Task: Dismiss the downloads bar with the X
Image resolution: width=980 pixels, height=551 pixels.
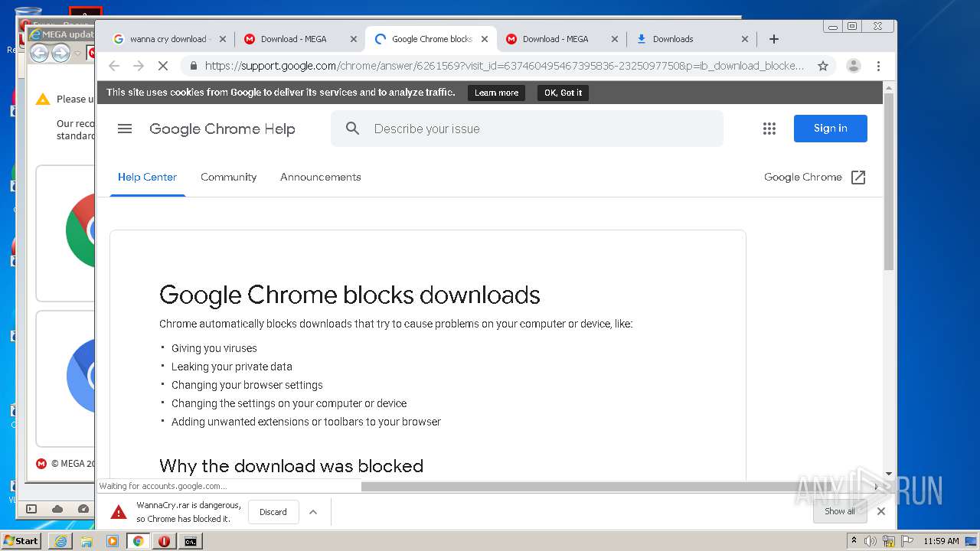Action: pyautogui.click(x=881, y=511)
